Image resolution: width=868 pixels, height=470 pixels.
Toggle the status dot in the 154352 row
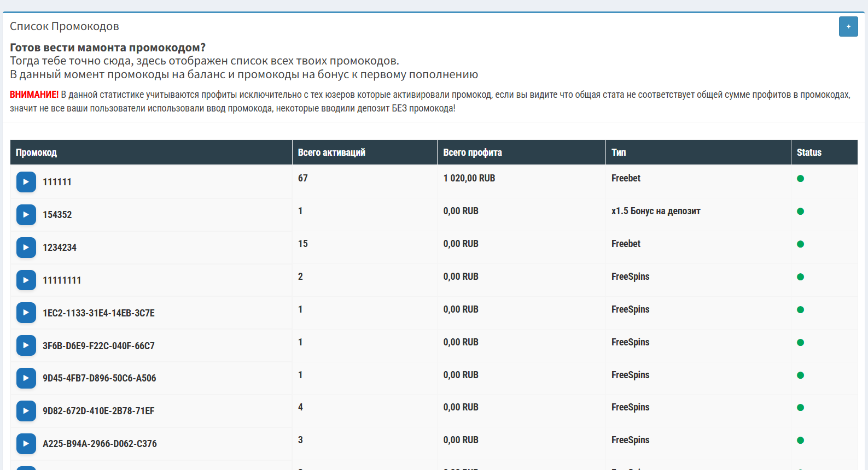coord(800,211)
